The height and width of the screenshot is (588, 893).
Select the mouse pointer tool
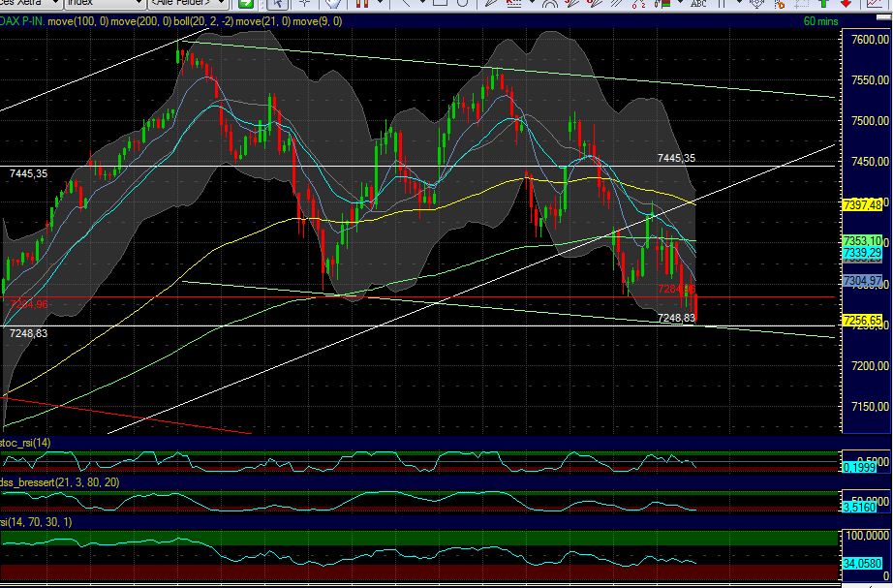pos(277,4)
